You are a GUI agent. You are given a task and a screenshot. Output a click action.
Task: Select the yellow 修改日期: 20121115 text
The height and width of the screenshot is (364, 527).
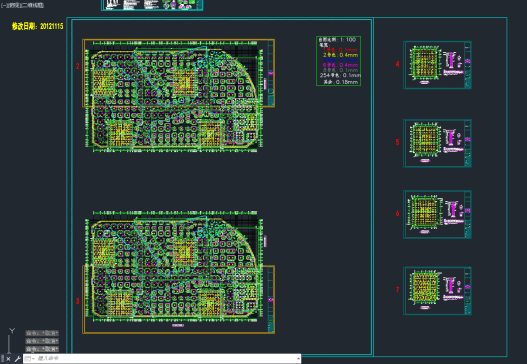[x=37, y=26]
